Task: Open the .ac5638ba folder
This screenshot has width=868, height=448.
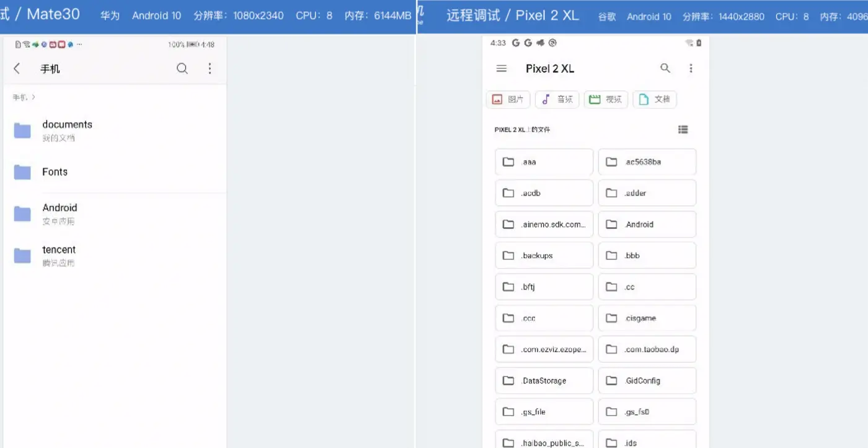Action: click(x=647, y=162)
